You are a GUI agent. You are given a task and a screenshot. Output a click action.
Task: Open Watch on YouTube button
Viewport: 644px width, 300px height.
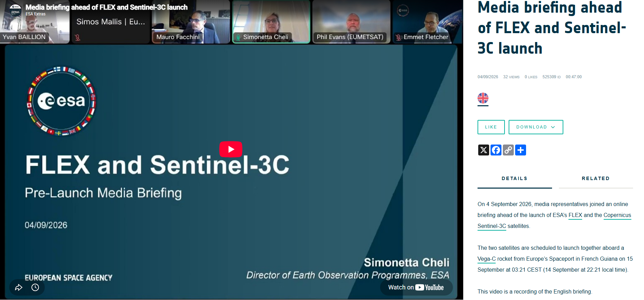point(416,287)
